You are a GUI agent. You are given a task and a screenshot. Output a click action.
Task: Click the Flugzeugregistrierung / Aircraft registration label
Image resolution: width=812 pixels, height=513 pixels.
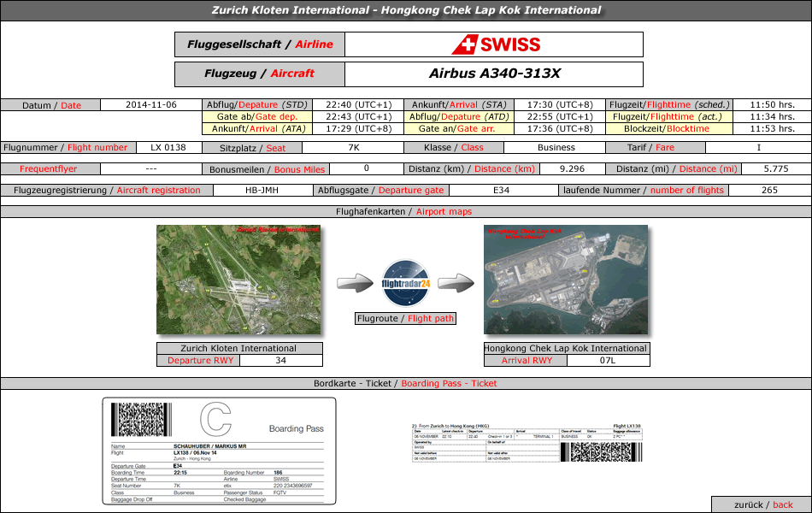tap(107, 190)
